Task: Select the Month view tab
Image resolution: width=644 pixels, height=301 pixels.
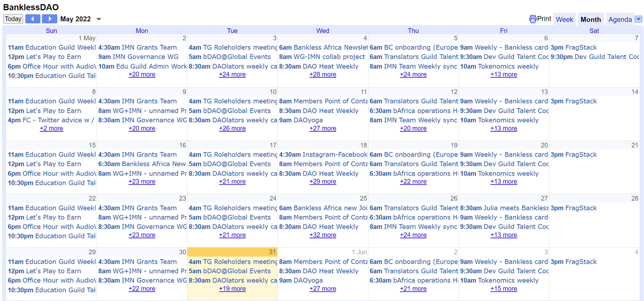Action: (590, 19)
